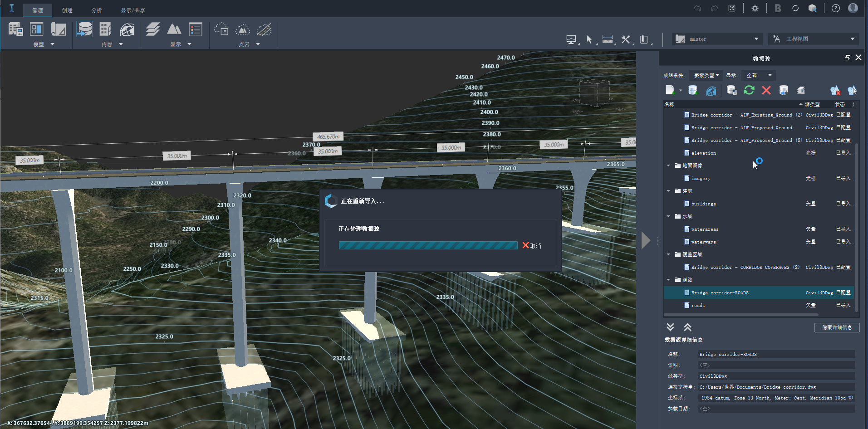
Task: Click the database reimport arrow icon
Action: pos(784,90)
